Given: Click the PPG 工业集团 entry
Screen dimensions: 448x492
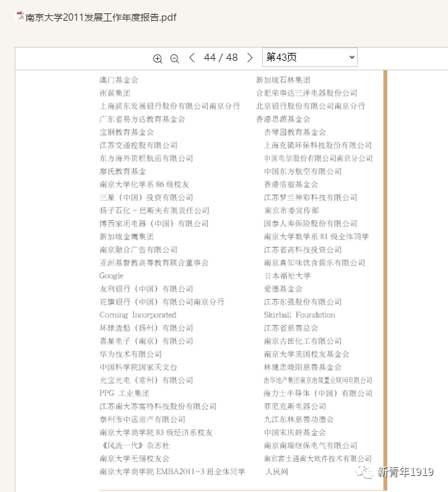Looking at the screenshot, I should [x=124, y=393].
